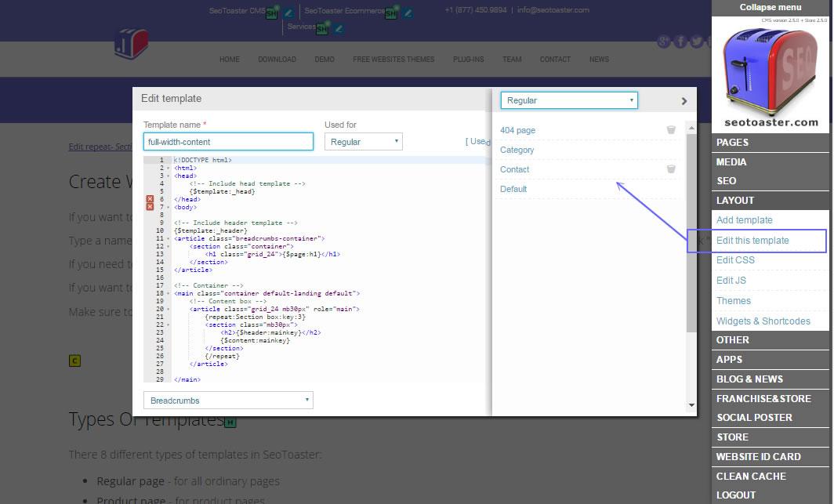
Task: Click the template list scrollbar down arrow
Action: pos(691,405)
